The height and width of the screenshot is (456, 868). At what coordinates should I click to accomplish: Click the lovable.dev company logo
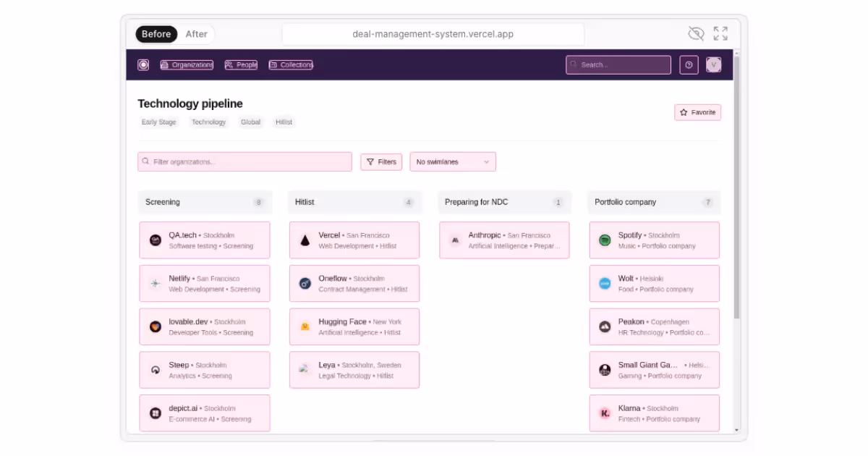155,326
